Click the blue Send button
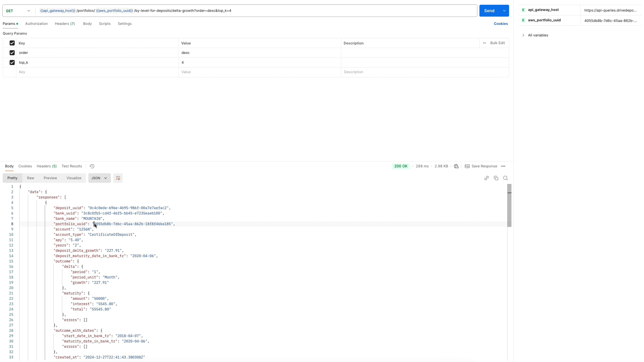 pyautogui.click(x=489, y=11)
